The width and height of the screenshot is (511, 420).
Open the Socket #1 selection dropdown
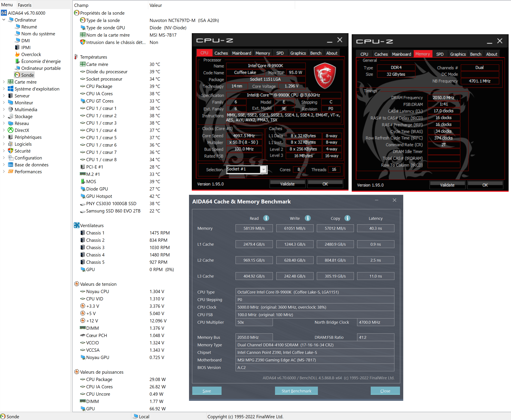264,169
